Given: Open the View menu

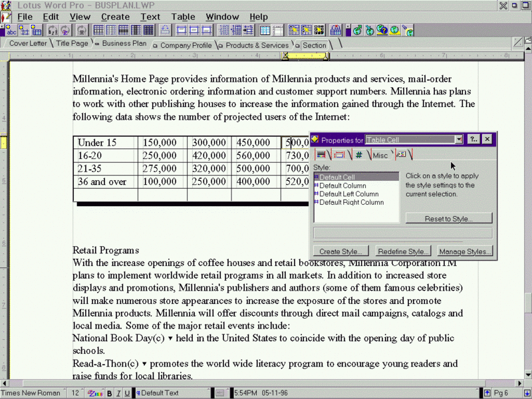Looking at the screenshot, I should tap(80, 17).
